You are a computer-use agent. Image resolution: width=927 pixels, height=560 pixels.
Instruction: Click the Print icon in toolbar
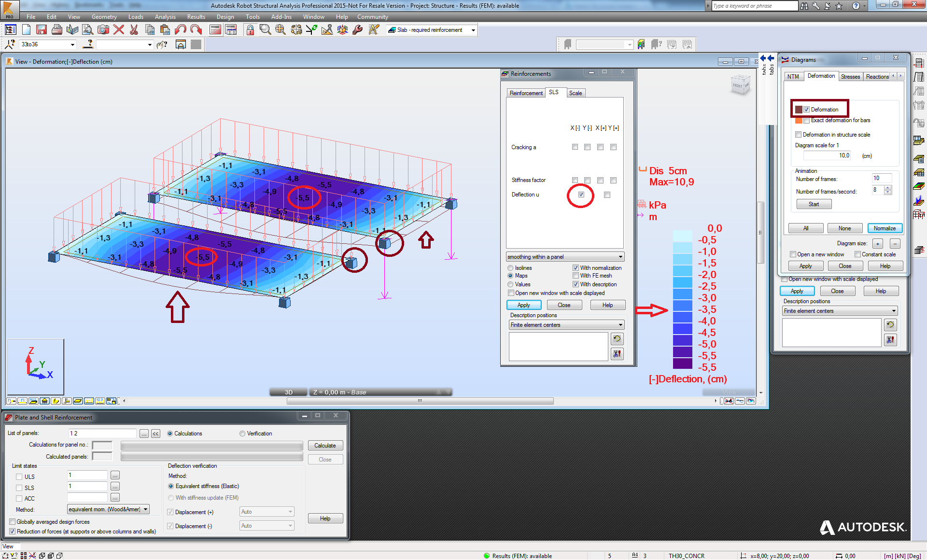click(x=57, y=30)
